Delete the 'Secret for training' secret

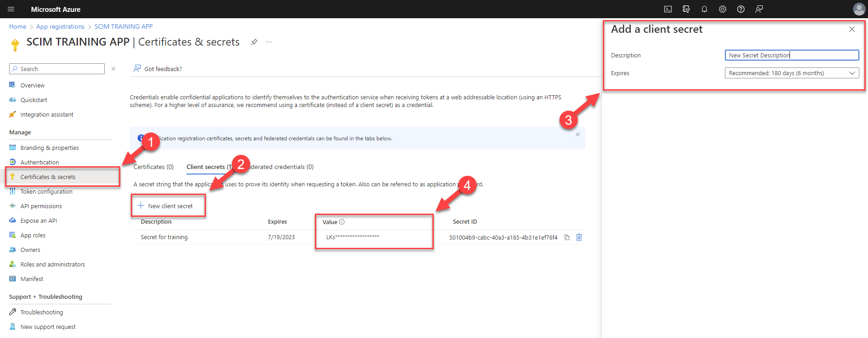(579, 237)
